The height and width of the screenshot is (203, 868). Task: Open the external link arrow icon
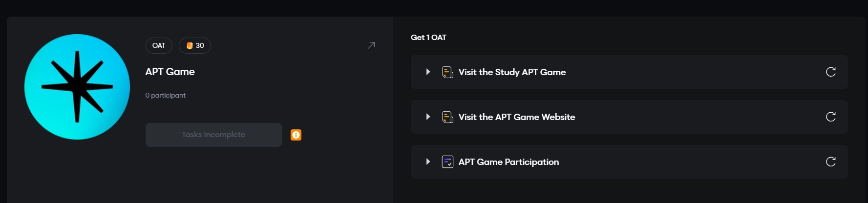[371, 45]
